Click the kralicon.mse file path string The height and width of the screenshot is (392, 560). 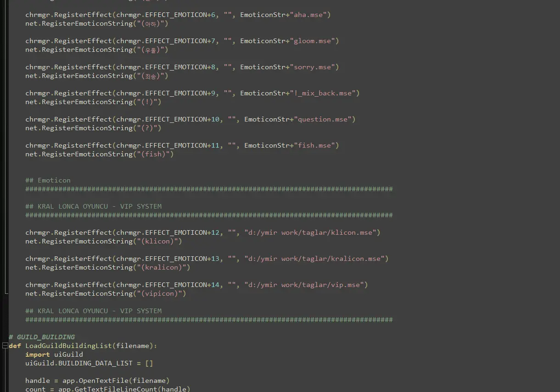tap(316, 259)
